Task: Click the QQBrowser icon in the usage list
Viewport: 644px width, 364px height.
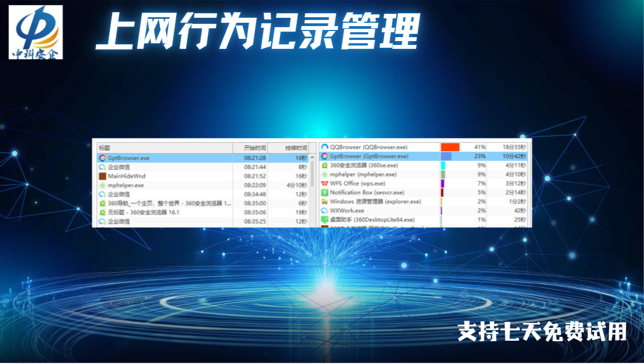Action: coord(324,147)
